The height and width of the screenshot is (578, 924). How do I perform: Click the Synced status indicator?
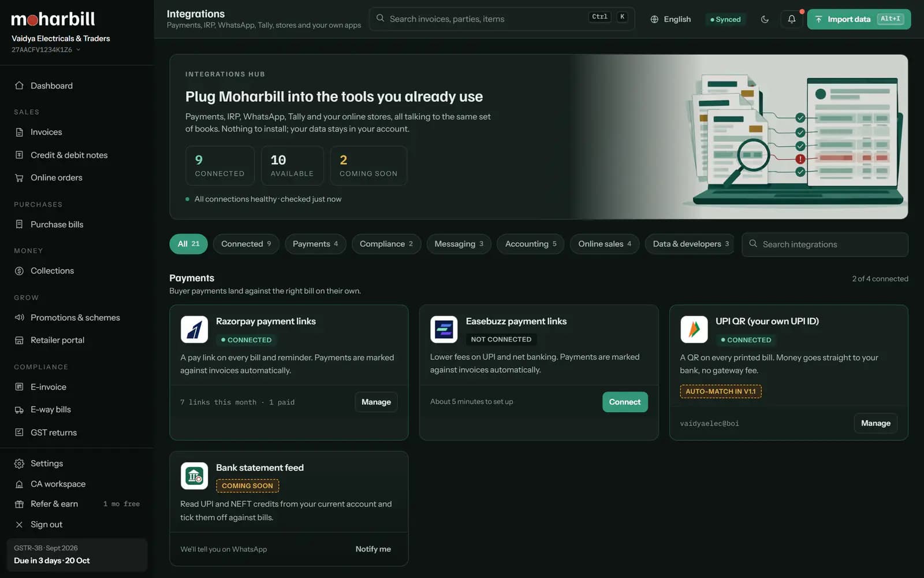coord(725,19)
